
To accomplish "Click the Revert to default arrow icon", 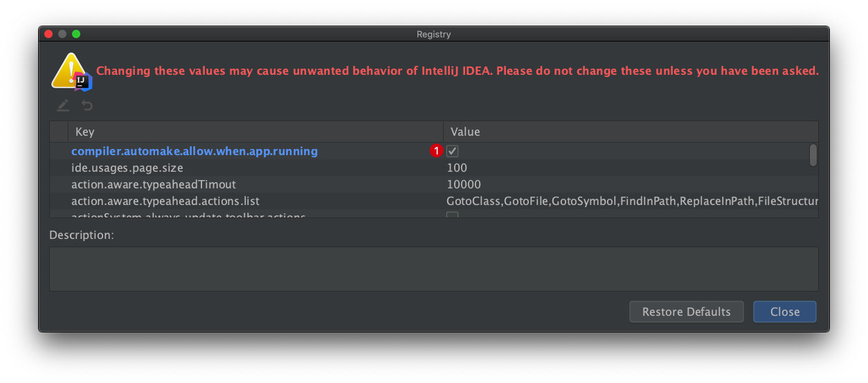I will coord(87,105).
